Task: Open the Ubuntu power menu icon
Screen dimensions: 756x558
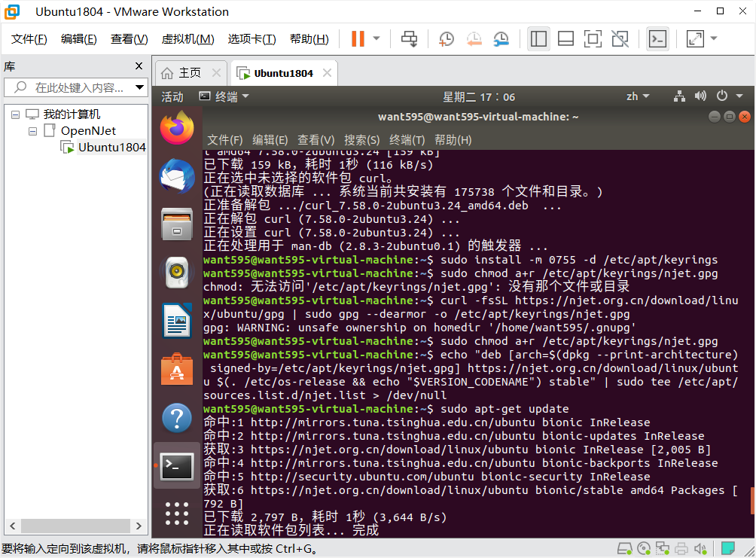Action: click(722, 96)
